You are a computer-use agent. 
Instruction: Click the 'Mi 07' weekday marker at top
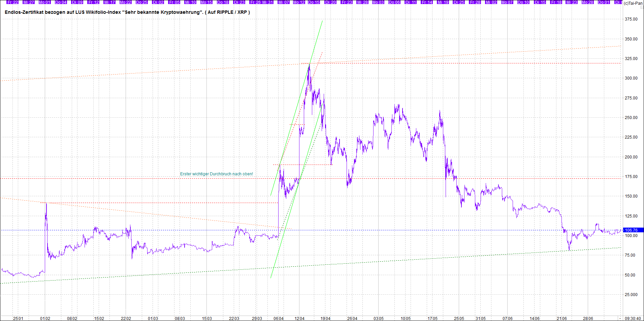pyautogui.click(x=284, y=2)
